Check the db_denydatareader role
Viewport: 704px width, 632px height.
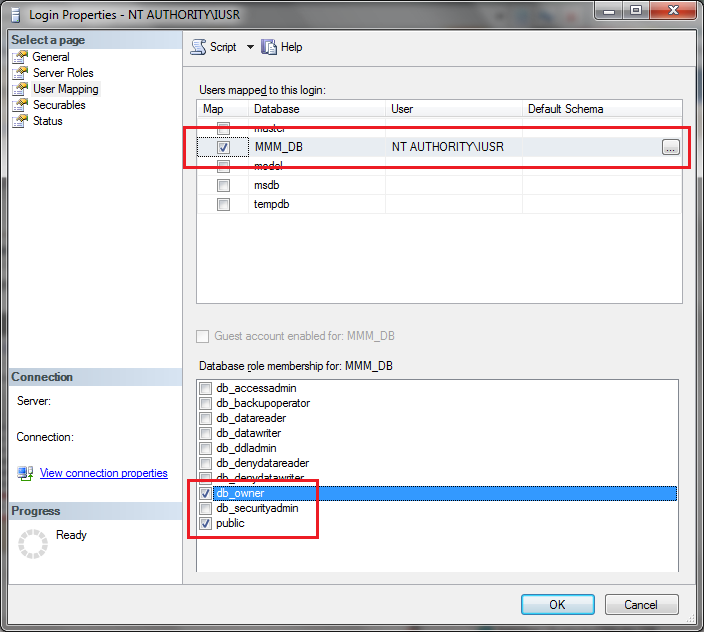[x=205, y=463]
